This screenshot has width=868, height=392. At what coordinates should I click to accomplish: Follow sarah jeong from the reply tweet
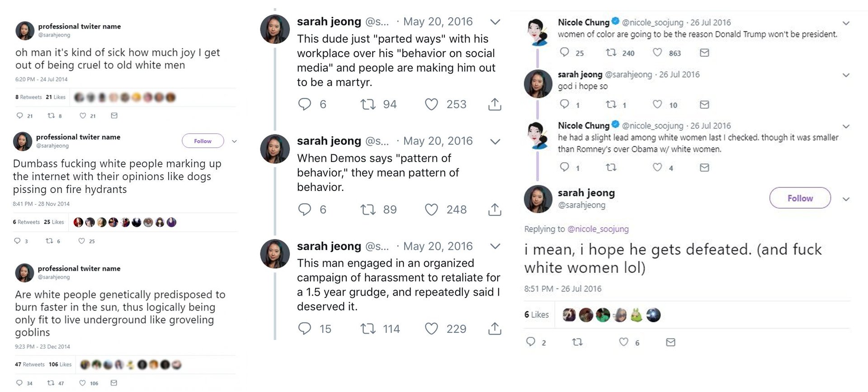tap(800, 198)
